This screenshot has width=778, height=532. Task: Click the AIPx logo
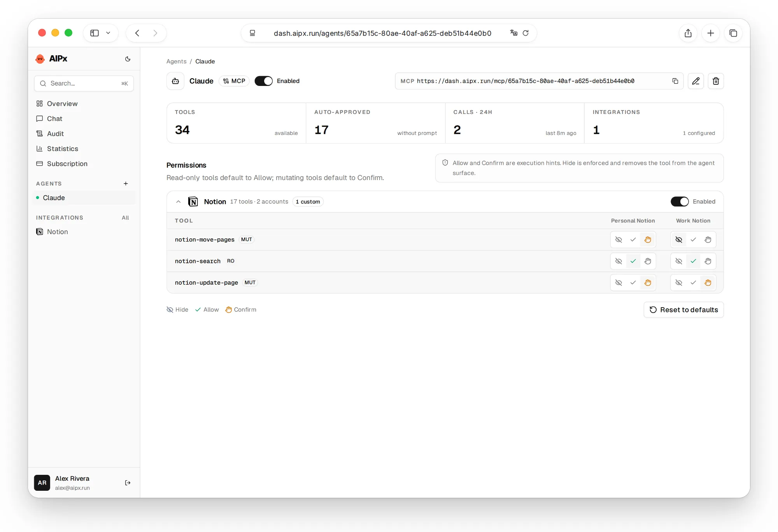click(x=51, y=59)
